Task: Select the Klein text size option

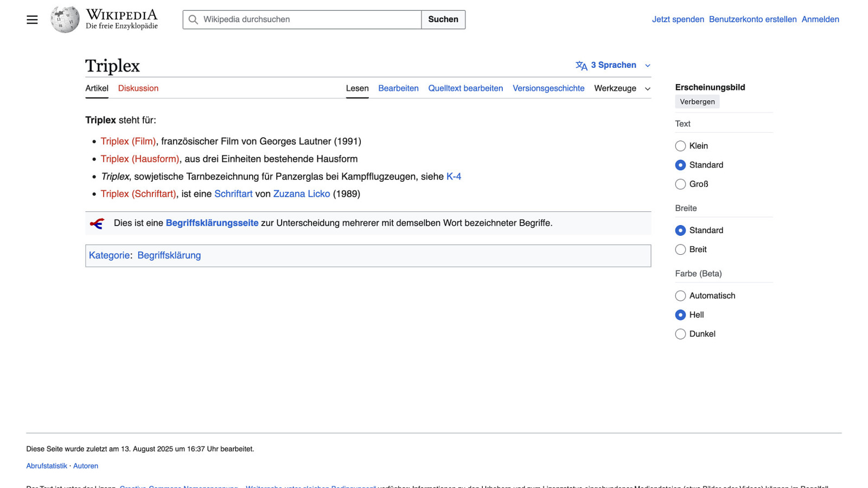Action: [680, 146]
